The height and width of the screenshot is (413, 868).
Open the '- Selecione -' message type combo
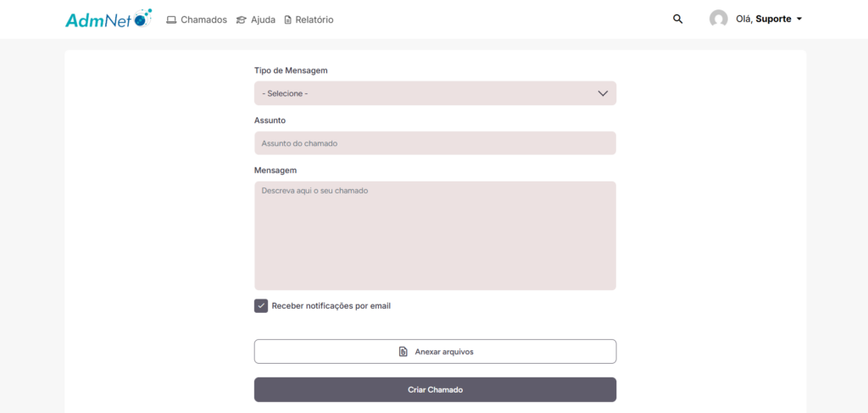424,93
